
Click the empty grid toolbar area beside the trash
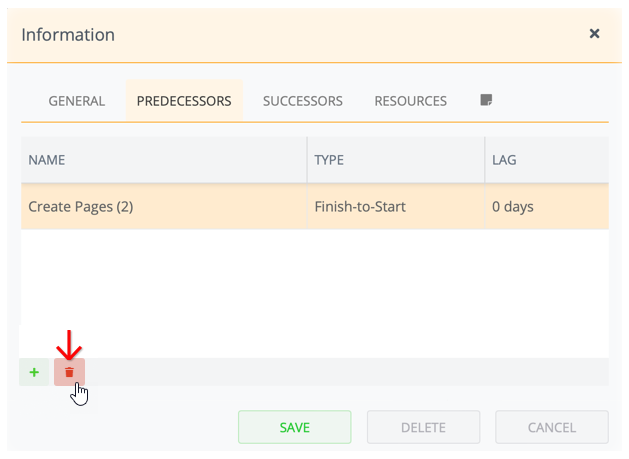point(347,372)
